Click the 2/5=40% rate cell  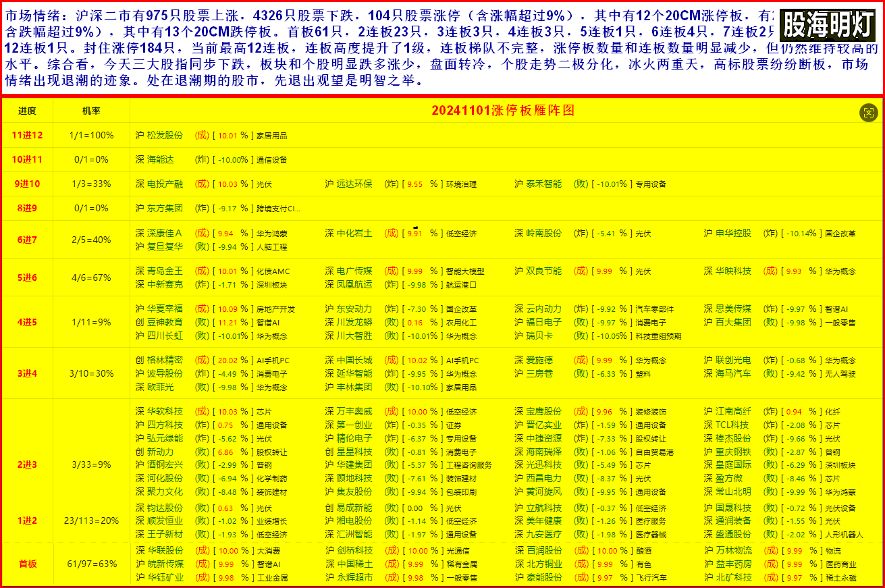coord(91,240)
